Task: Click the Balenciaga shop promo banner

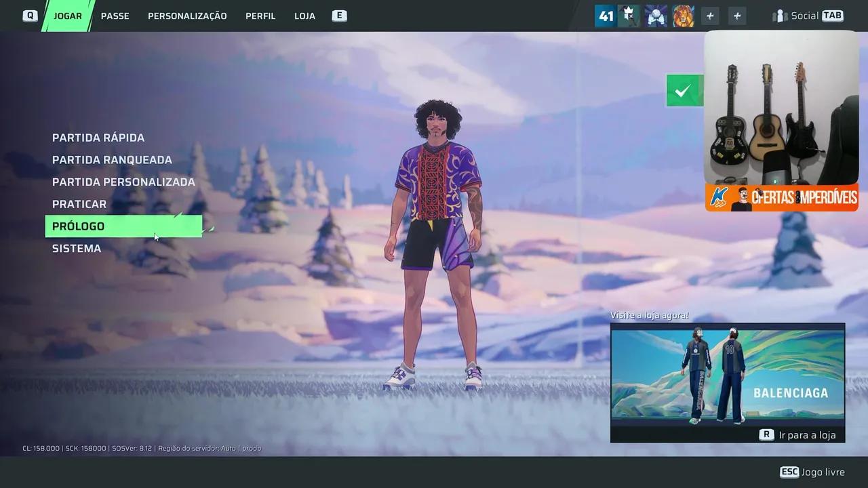Action: (x=728, y=376)
